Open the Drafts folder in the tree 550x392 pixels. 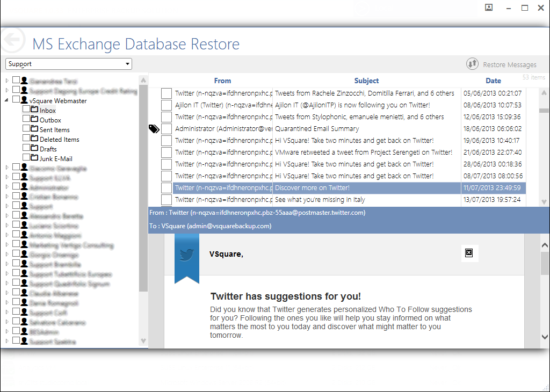coord(48,149)
